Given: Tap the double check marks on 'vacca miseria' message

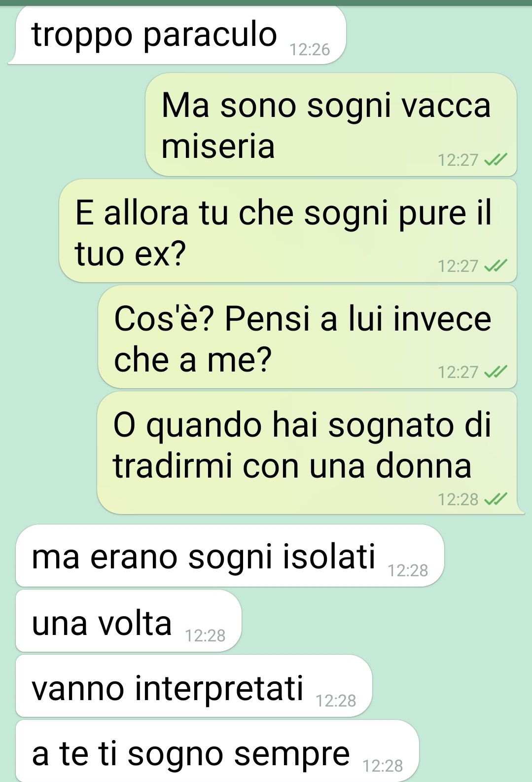Looking at the screenshot, I should [x=496, y=160].
